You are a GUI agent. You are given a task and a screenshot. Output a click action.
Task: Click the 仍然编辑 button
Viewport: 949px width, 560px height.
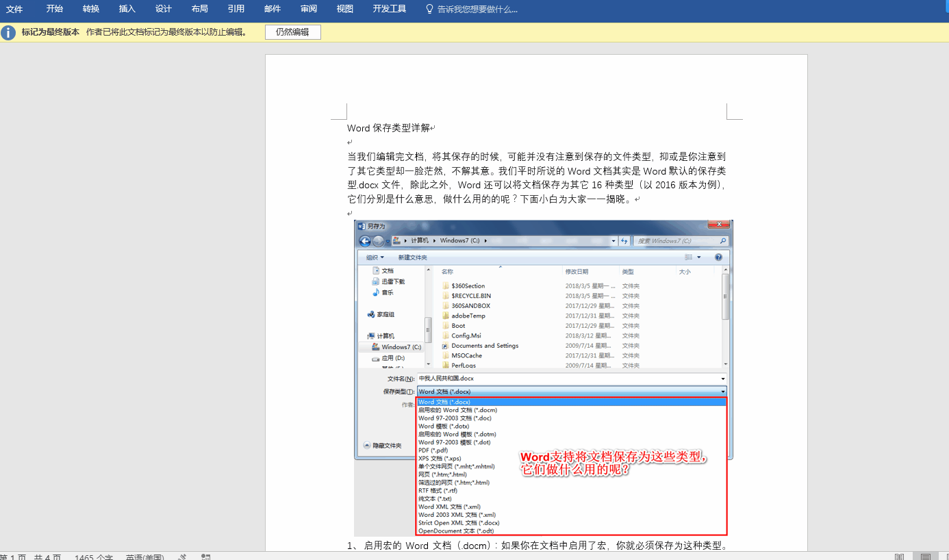coord(293,32)
